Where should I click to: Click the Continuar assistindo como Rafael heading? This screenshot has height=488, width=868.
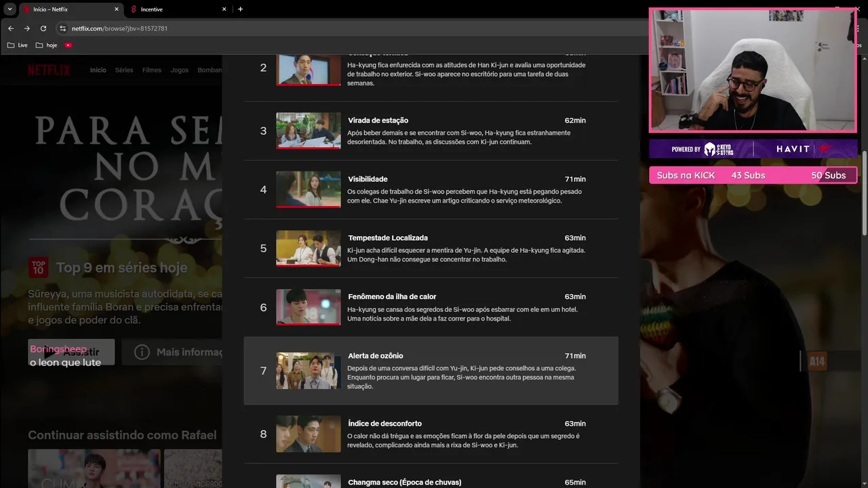click(x=122, y=435)
